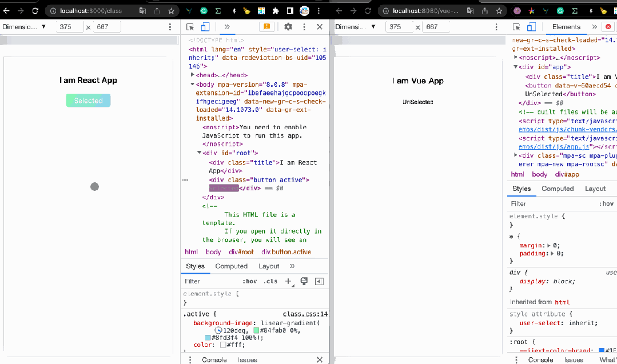
Task: Open the #8fd3f4 color swatch
Action: [x=208, y=338]
